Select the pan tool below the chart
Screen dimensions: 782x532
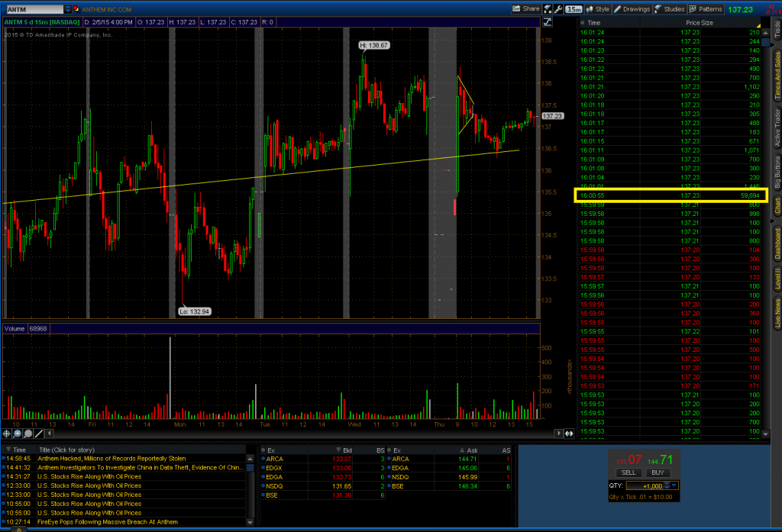pyautogui.click(x=18, y=434)
